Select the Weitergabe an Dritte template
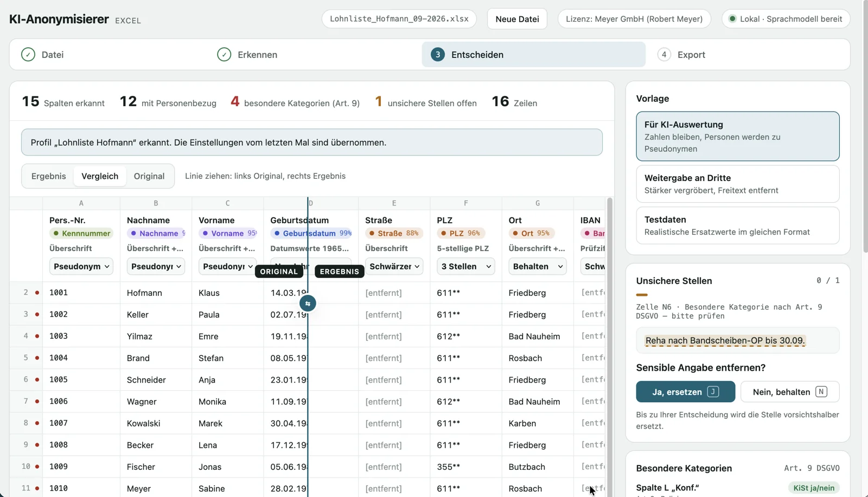This screenshot has width=868, height=497. [738, 184]
